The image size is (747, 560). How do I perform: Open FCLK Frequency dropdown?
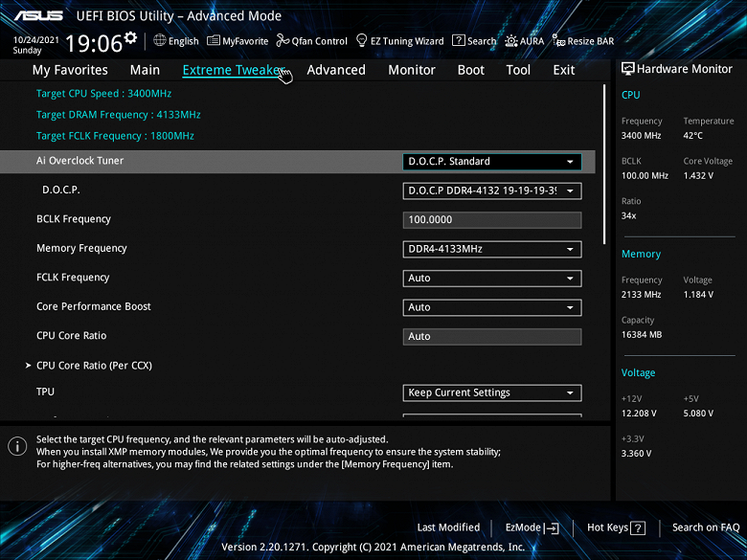[x=492, y=279]
